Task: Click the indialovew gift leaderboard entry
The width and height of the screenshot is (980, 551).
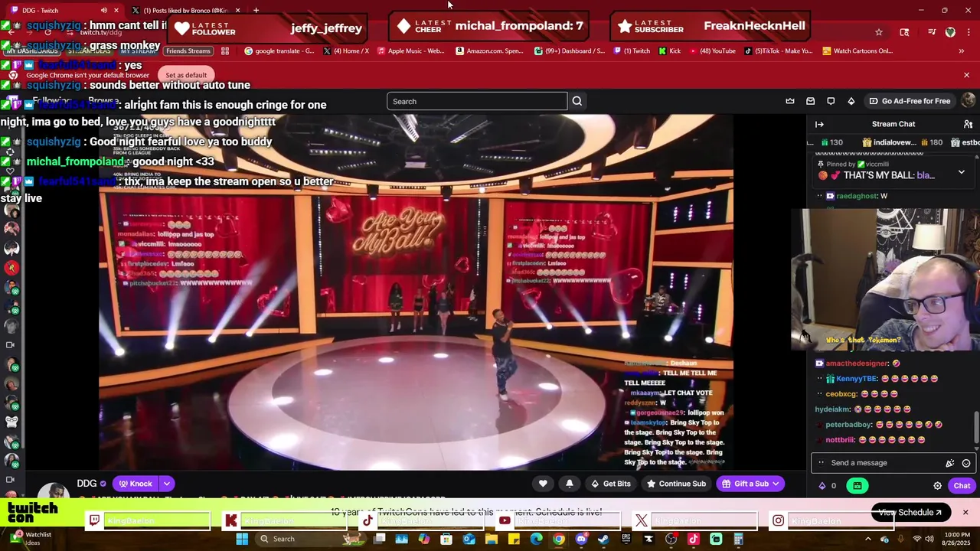Action: tap(902, 142)
